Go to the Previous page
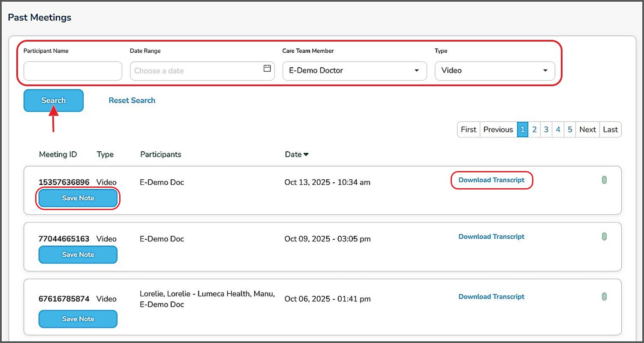This screenshot has height=343, width=644. [498, 129]
